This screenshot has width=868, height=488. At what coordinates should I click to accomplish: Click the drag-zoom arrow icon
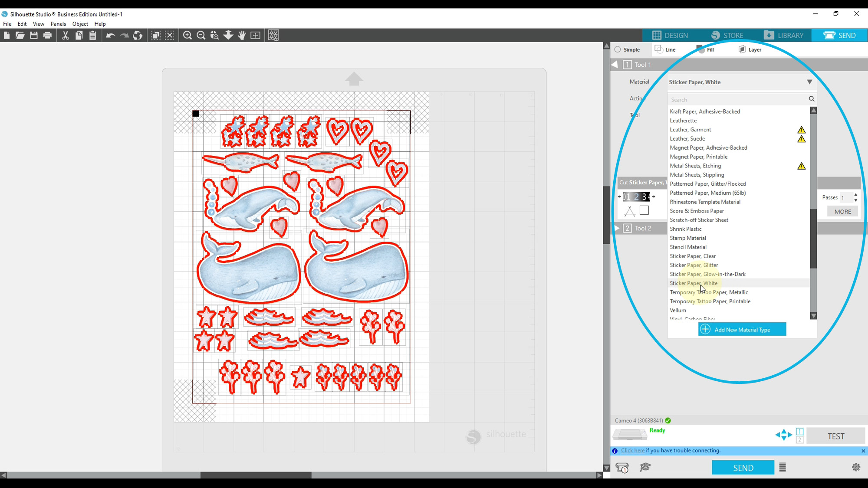point(228,35)
